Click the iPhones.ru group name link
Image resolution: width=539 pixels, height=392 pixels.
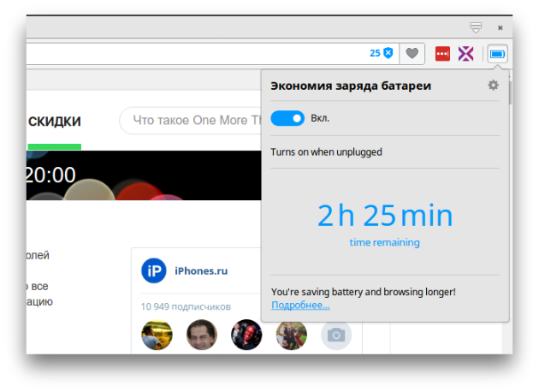coord(201,271)
